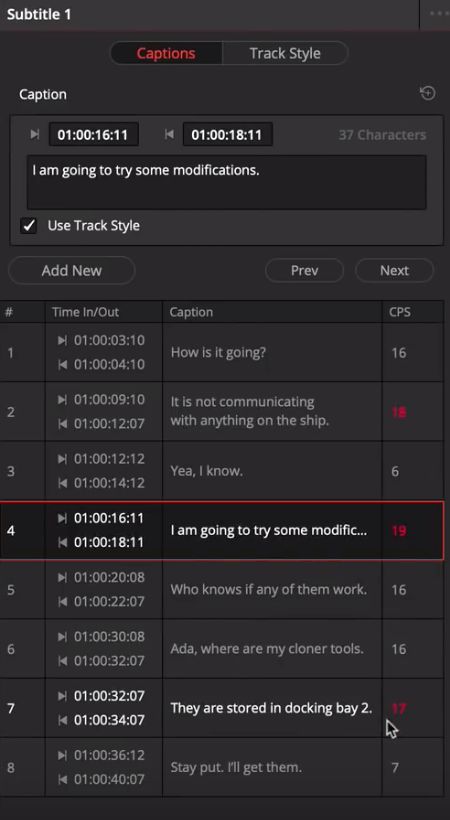Click the caption end timecode field 01:00:18:11

click(x=227, y=134)
